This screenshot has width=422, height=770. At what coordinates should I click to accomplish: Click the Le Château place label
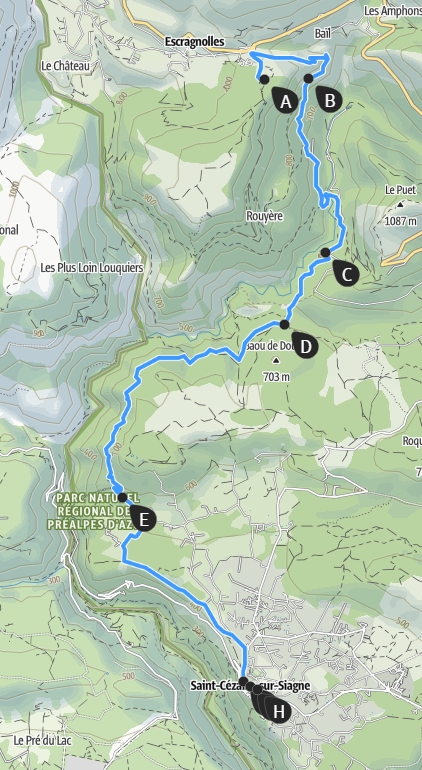click(66, 66)
